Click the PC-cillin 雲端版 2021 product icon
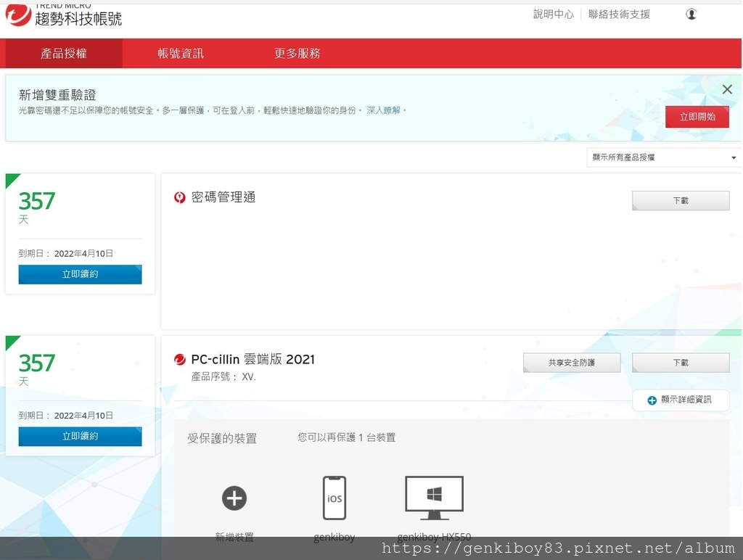Image resolution: width=743 pixels, height=560 pixels. pos(180,360)
